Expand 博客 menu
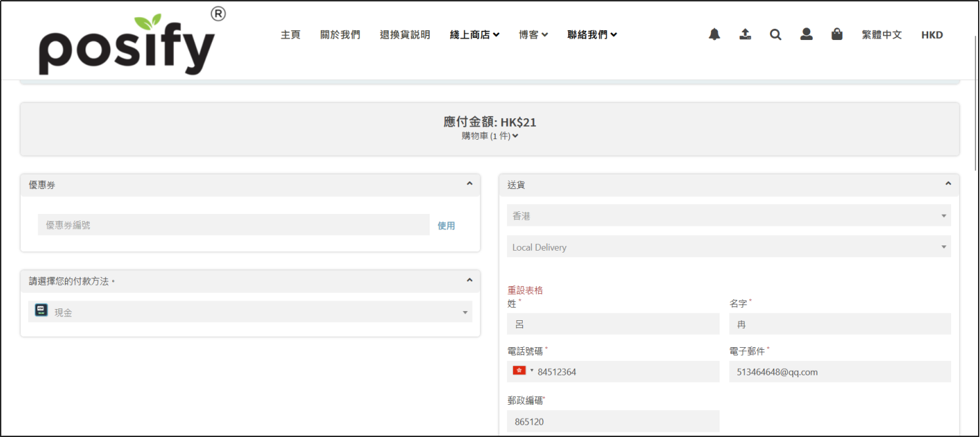Image resolution: width=980 pixels, height=437 pixels. (x=533, y=35)
